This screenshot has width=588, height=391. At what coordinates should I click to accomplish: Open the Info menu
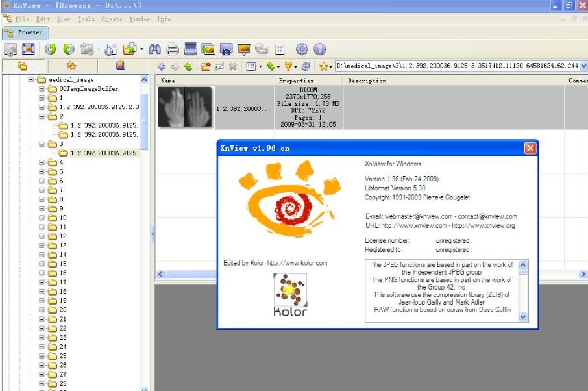164,19
